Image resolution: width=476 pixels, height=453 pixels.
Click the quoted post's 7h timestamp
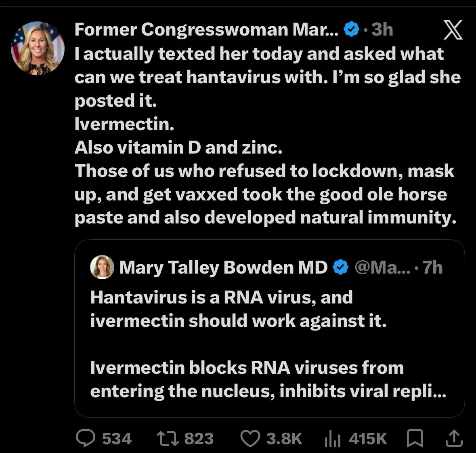[x=432, y=268]
